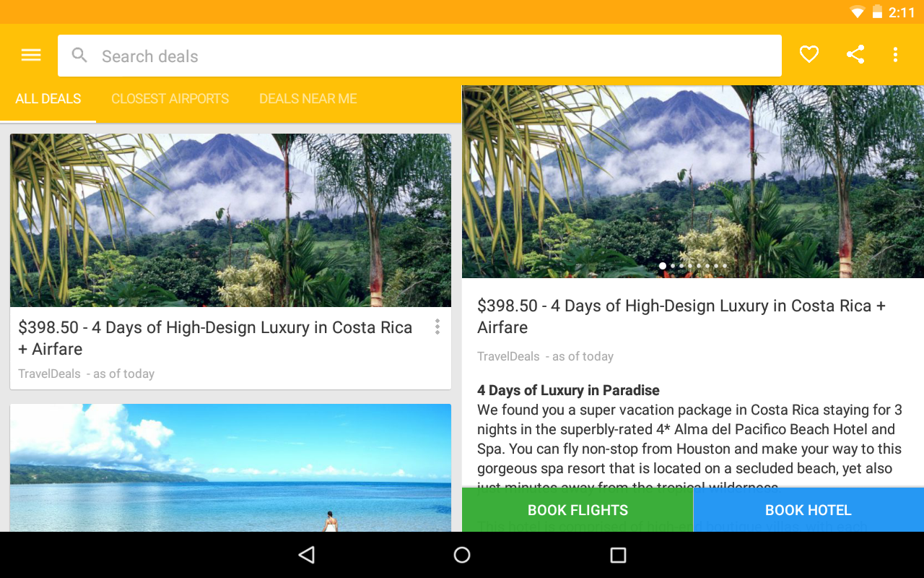The width and height of the screenshot is (924, 578).
Task: Open the Costa Rica deal card image
Action: click(230, 220)
